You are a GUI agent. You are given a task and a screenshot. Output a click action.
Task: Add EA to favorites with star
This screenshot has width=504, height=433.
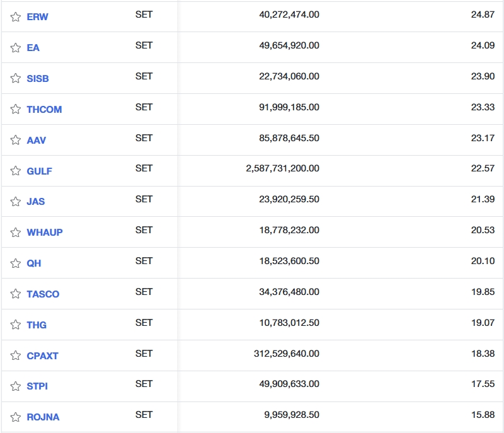tap(16, 48)
